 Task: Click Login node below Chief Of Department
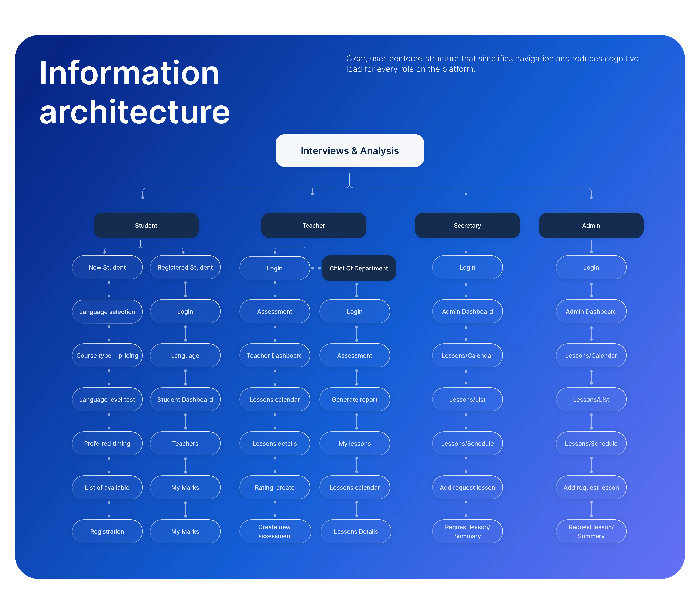(355, 312)
